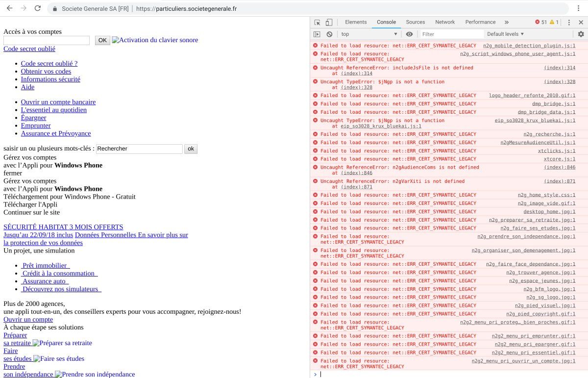Expand the Default levels dropdown
Image resolution: width=588 pixels, height=378 pixels.
pos(505,34)
